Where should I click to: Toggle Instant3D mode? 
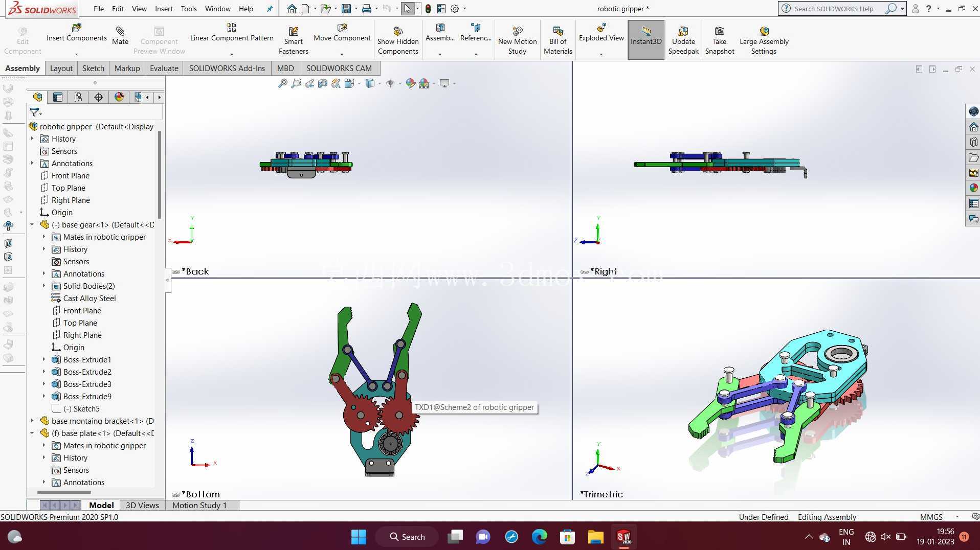[x=646, y=40]
